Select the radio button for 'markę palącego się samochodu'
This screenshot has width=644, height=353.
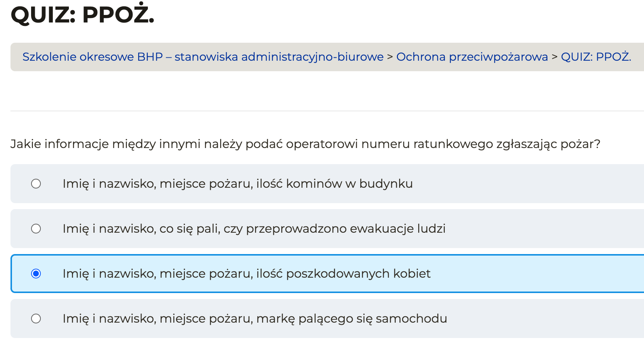[x=36, y=319]
